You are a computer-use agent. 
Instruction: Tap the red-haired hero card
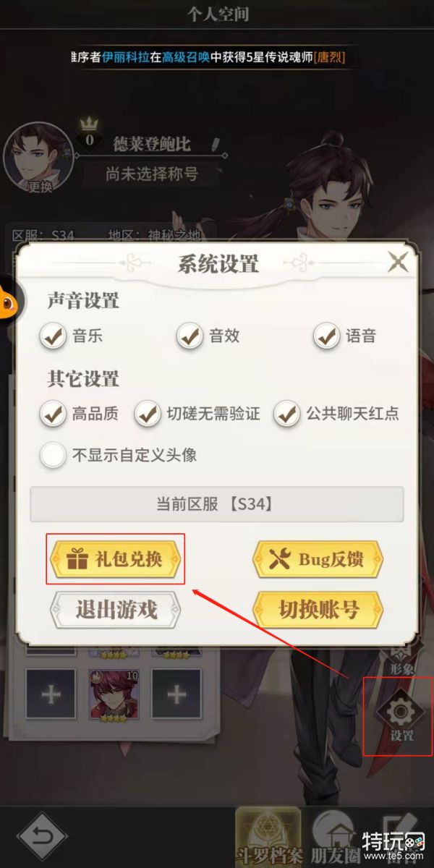click(114, 696)
